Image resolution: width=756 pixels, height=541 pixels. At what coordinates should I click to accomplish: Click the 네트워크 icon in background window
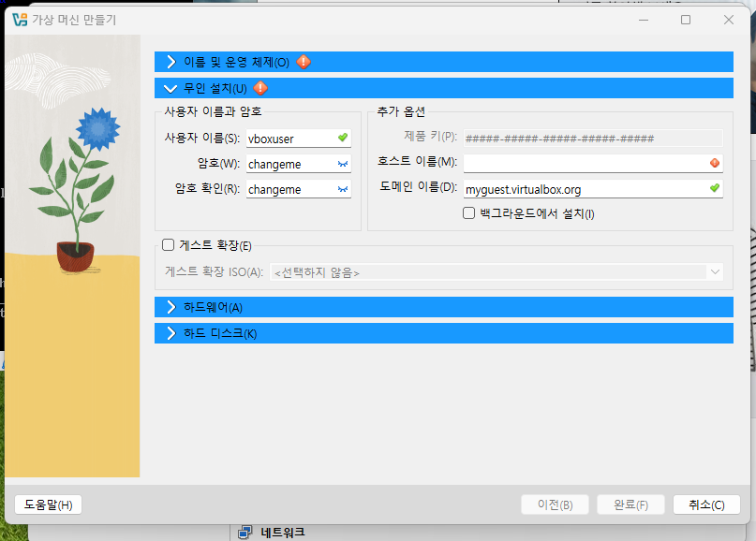point(245,533)
